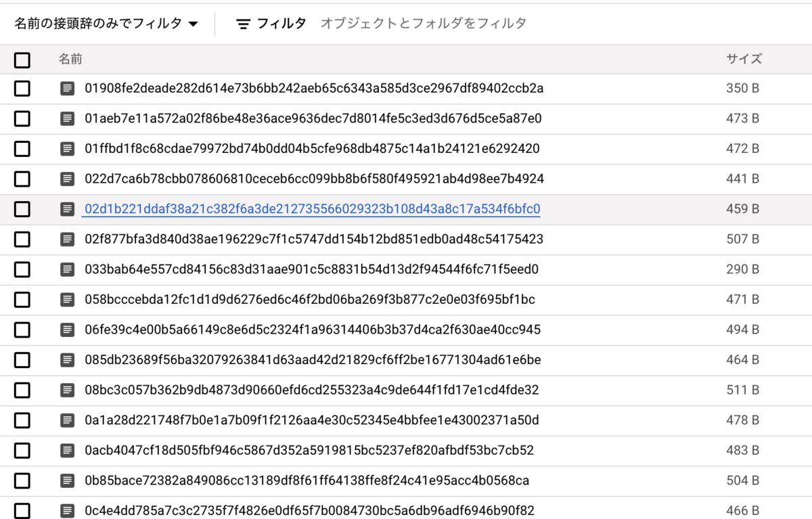Viewport: 812px width, 519px height.
Task: Check the box for object 06fe39c4e00b5
Action: tap(22, 330)
